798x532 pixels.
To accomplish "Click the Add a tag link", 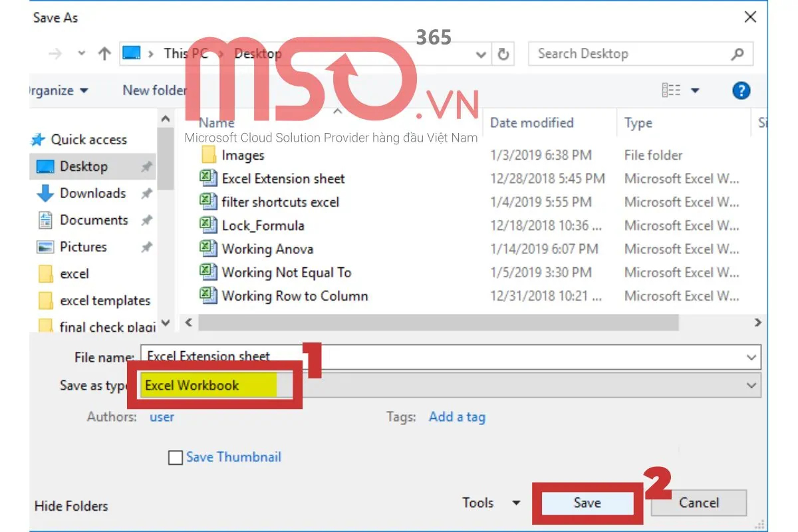I will pos(457,417).
